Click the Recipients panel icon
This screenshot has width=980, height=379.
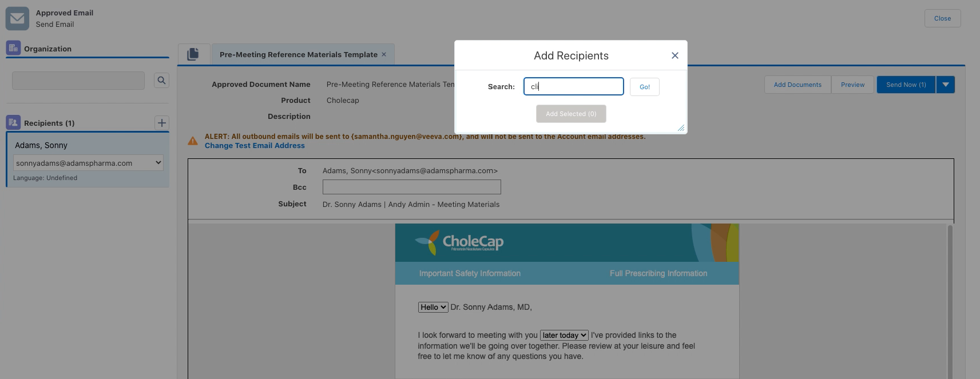(13, 122)
